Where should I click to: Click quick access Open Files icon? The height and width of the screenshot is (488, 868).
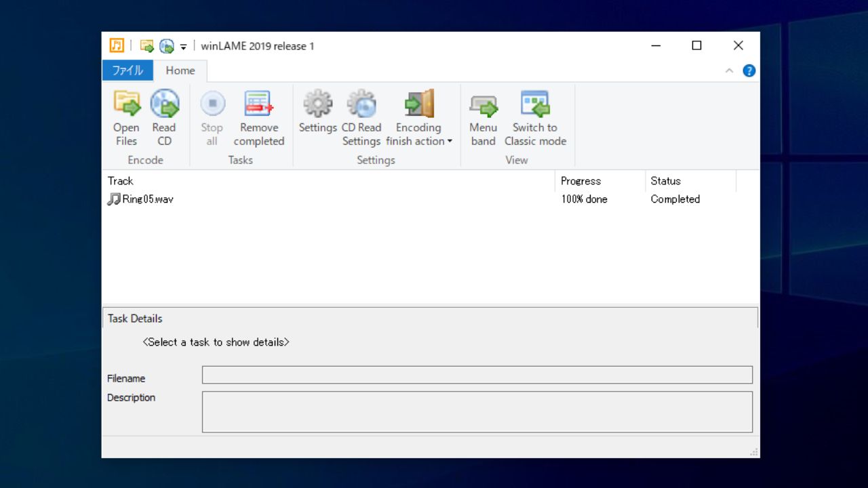coord(147,46)
